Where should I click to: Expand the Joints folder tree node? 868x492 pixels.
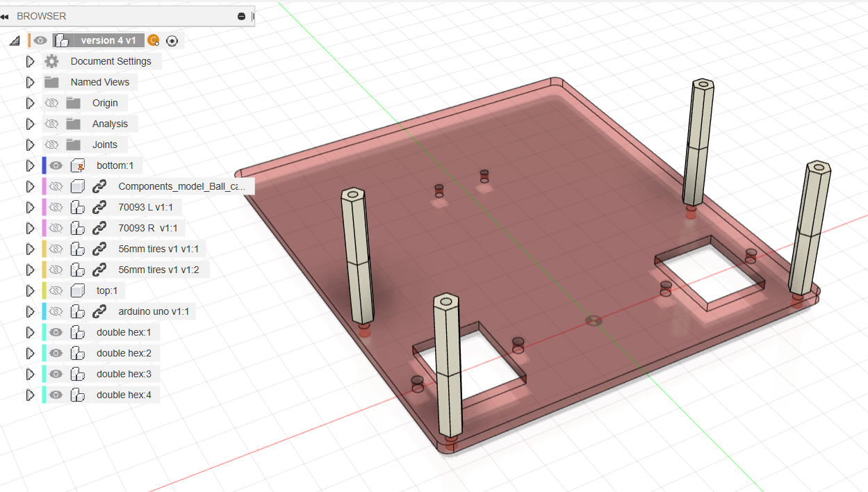(x=30, y=145)
